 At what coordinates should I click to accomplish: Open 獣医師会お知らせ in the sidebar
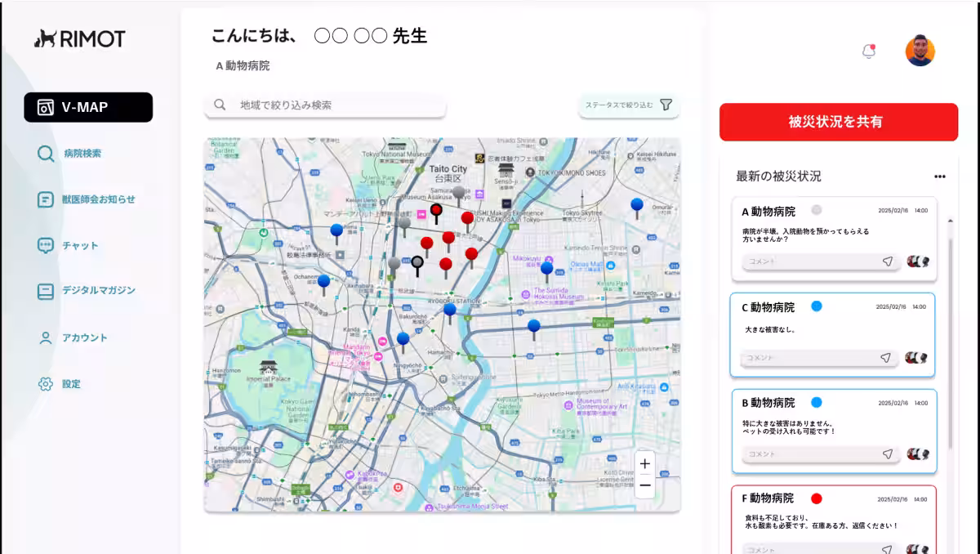coord(99,199)
